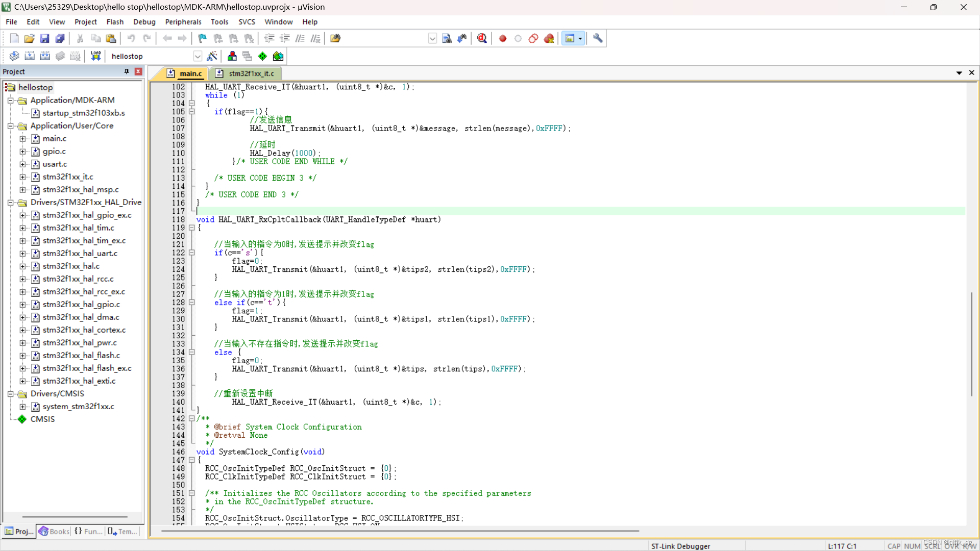Expand the main.c tree node
Image resolution: width=980 pixels, height=551 pixels.
[22, 139]
